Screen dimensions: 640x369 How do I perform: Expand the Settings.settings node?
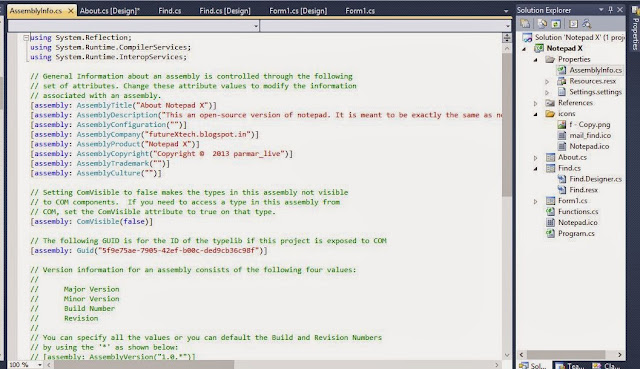[x=547, y=93]
